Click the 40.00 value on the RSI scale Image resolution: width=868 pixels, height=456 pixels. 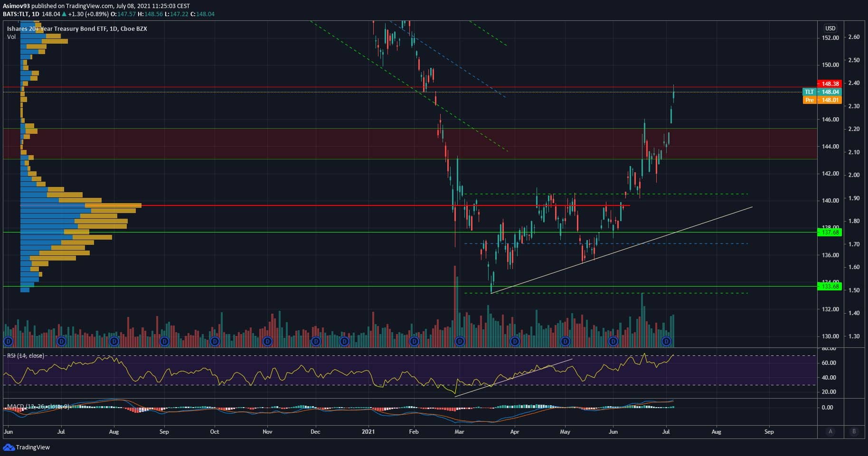point(829,378)
